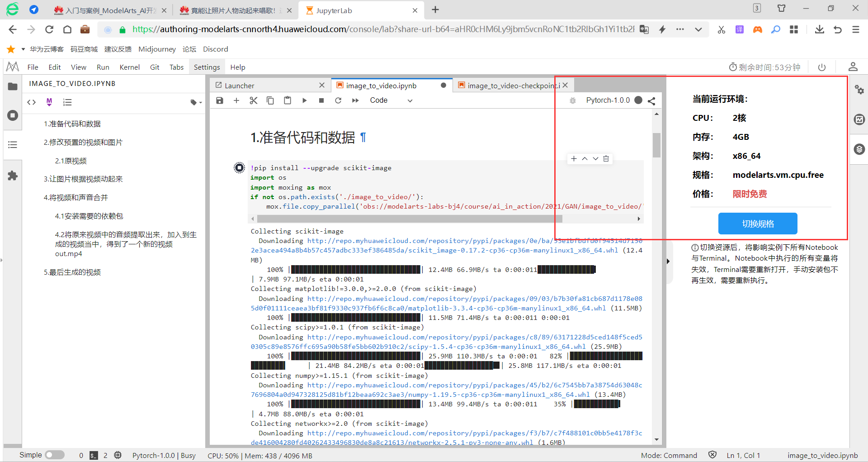Click the browser refresh button
The width and height of the screenshot is (868, 462).
click(49, 29)
